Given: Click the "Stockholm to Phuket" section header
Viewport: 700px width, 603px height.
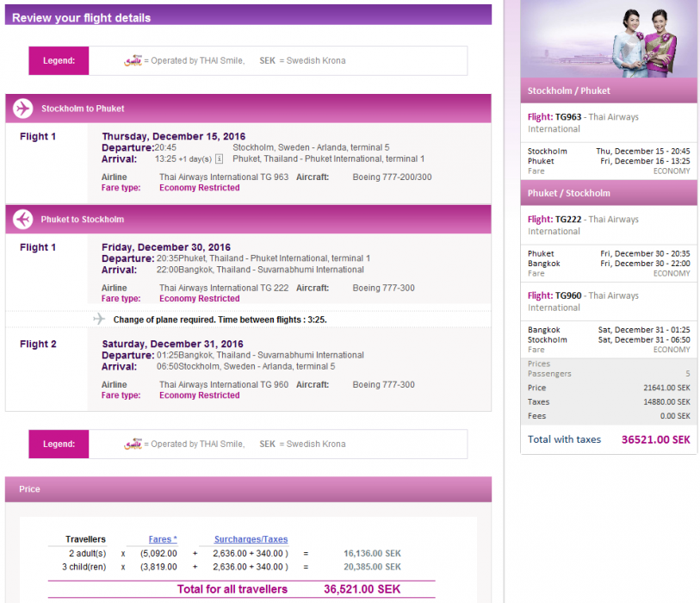Looking at the screenshot, I should pos(248,109).
